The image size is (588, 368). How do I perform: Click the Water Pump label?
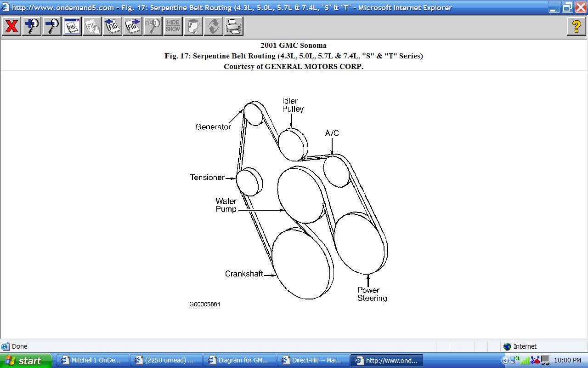226,205
